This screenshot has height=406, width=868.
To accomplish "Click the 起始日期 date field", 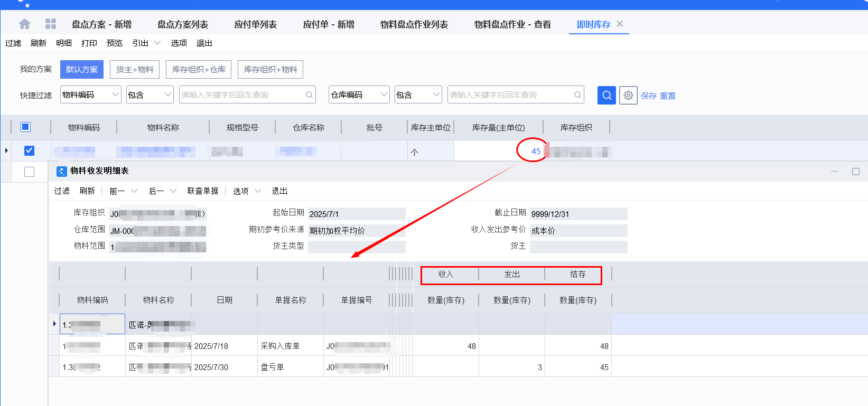I will [x=357, y=214].
